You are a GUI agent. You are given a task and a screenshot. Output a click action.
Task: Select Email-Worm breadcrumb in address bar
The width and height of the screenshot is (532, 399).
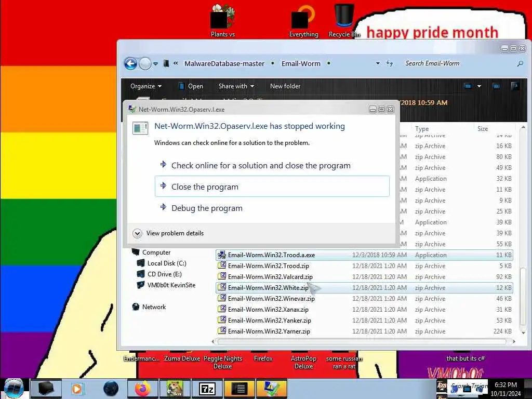click(x=301, y=63)
